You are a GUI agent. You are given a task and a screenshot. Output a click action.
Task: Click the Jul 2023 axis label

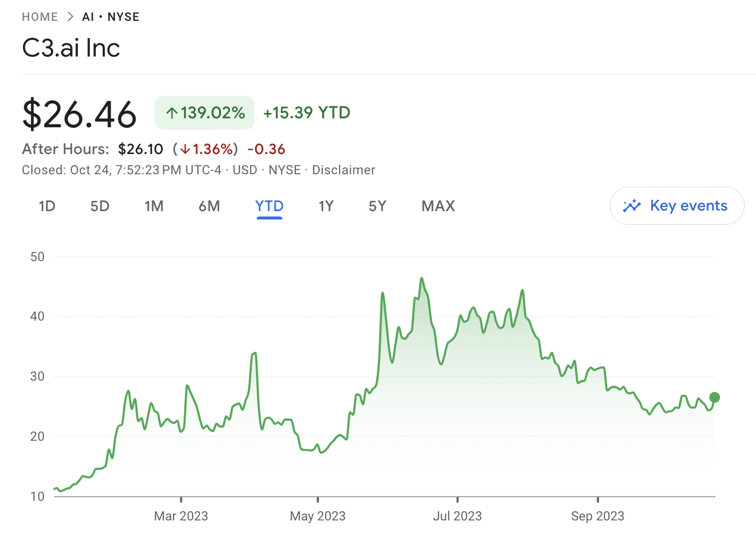pyautogui.click(x=457, y=516)
